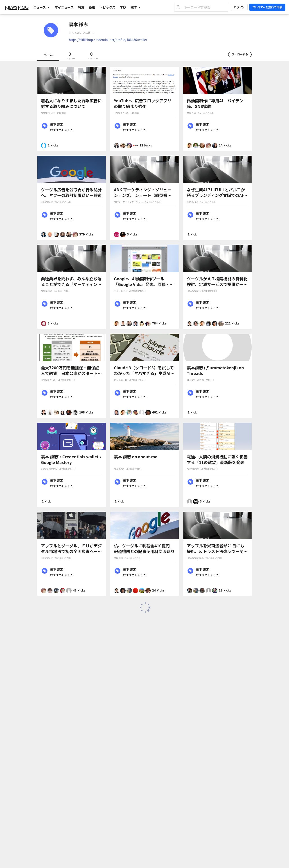
Task: Expand the ニュース dropdown menu
Action: point(41,7)
